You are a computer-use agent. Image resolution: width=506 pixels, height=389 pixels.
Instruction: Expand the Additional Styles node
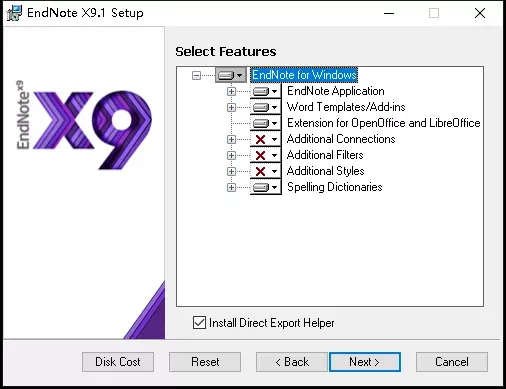[231, 171]
